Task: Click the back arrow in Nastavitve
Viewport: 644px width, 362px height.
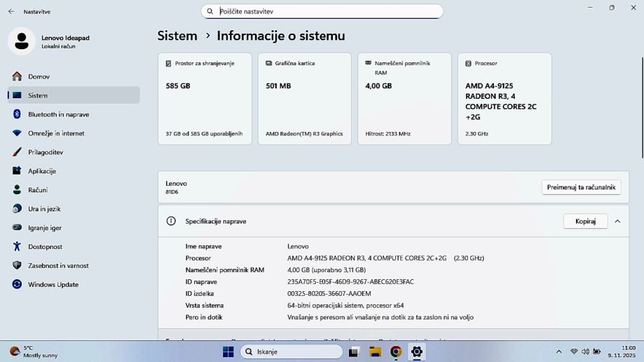Action: pyautogui.click(x=11, y=11)
